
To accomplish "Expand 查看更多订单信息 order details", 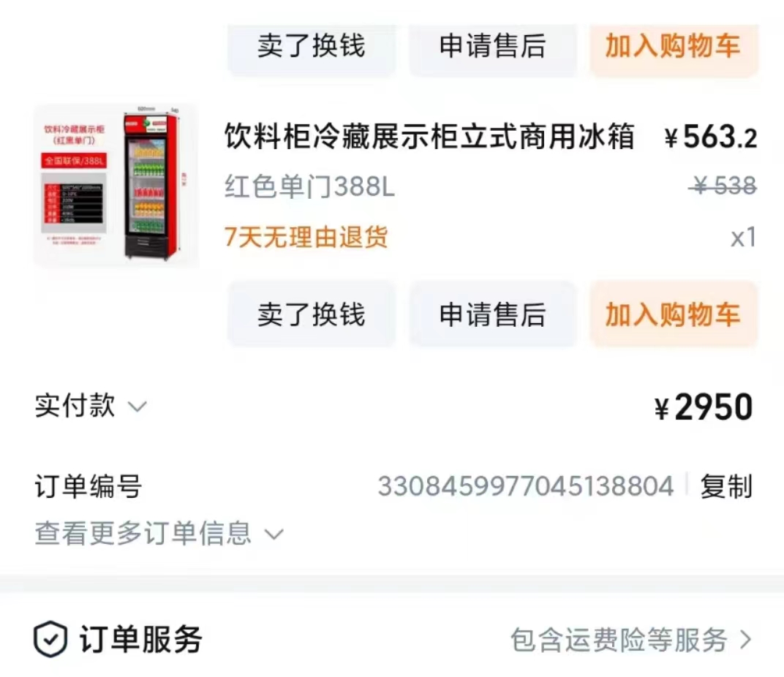I will click(159, 533).
